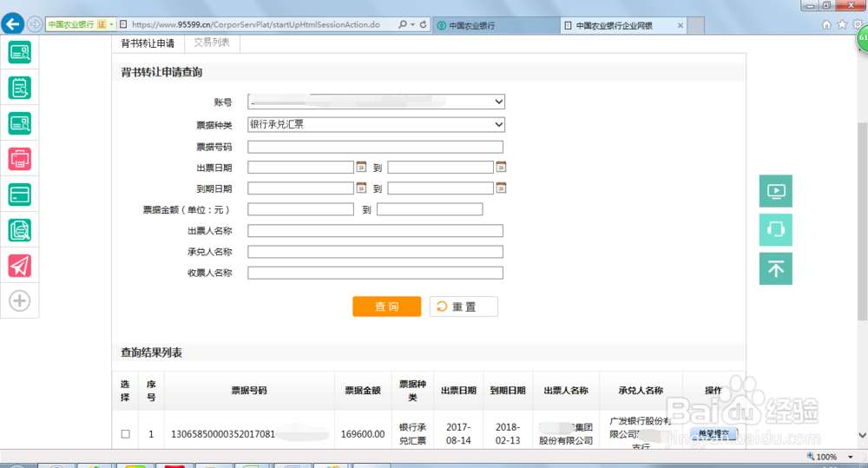Switch to 中国农业银行 browser tab
Screen dimensions: 868x468
click(x=496, y=25)
